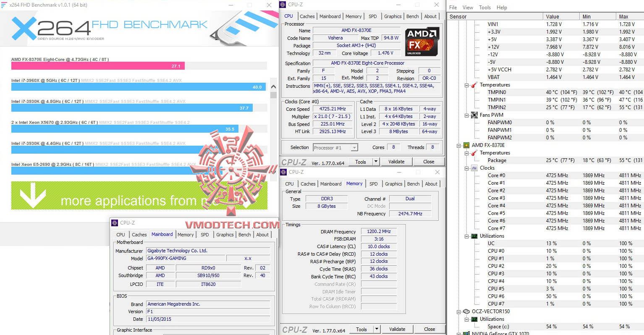The width and height of the screenshot is (644, 335).
Task: Click the Close button in the Processor window
Action: (x=429, y=162)
